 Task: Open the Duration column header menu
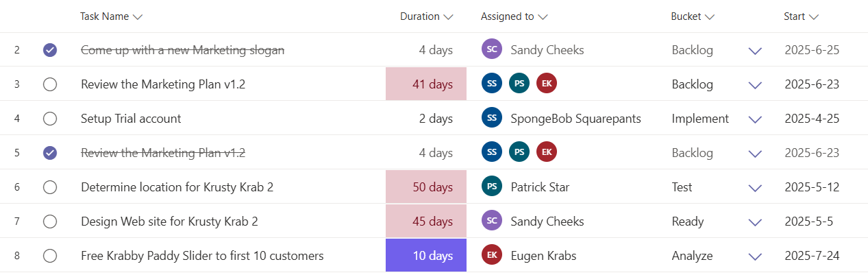point(427,16)
